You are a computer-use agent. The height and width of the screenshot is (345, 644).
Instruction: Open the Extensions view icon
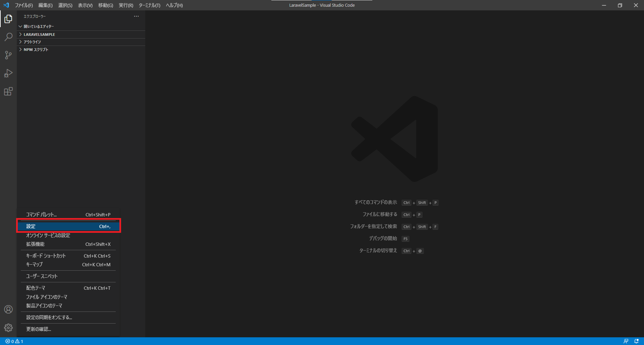pos(8,91)
